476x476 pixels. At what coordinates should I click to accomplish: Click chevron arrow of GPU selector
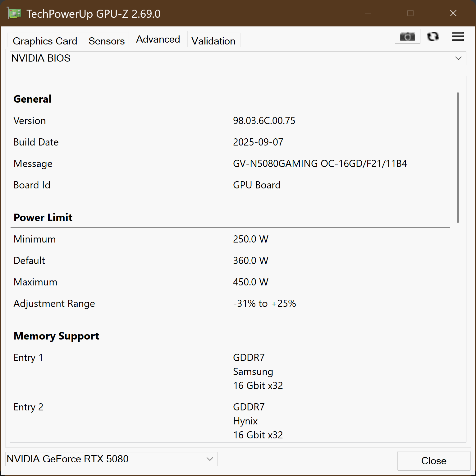[x=210, y=459]
